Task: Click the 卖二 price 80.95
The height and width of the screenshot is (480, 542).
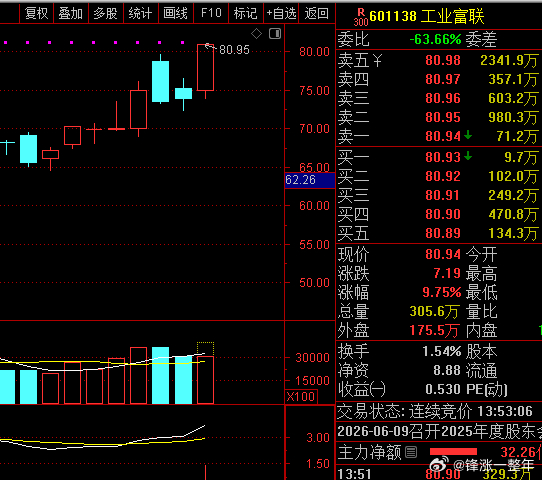Action: [x=443, y=117]
